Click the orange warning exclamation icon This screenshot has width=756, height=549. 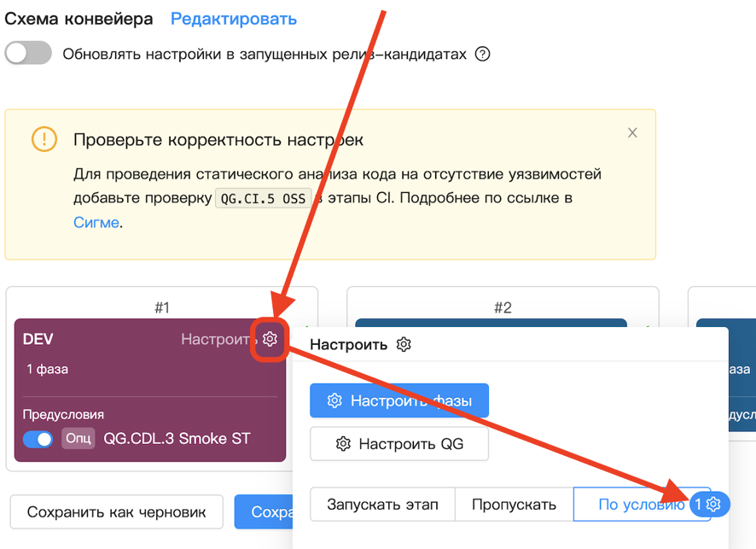click(44, 139)
